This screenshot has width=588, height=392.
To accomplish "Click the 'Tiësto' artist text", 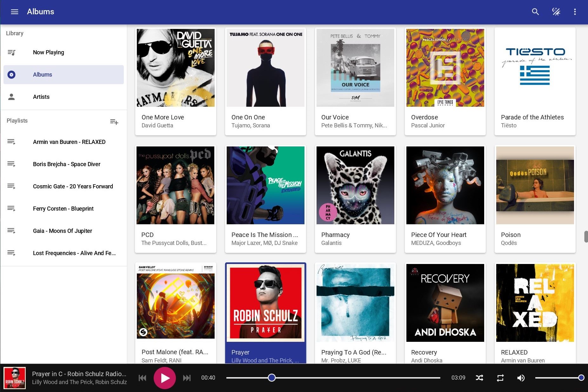I will click(509, 125).
